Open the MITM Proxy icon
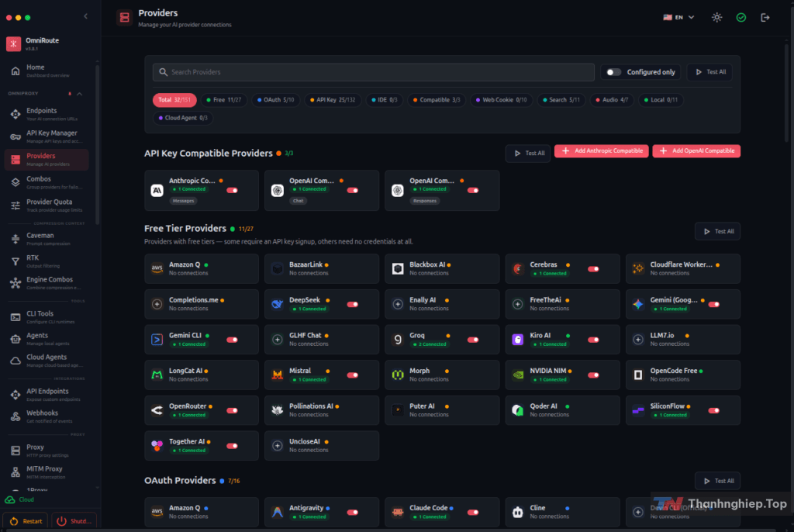This screenshot has width=794, height=532. coord(16,472)
